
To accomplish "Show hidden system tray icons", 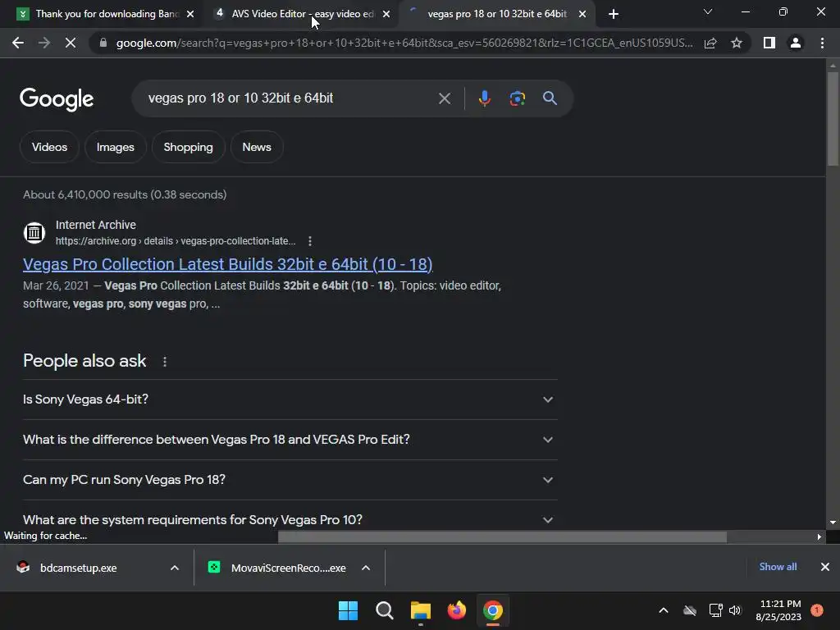I will click(x=663, y=610).
